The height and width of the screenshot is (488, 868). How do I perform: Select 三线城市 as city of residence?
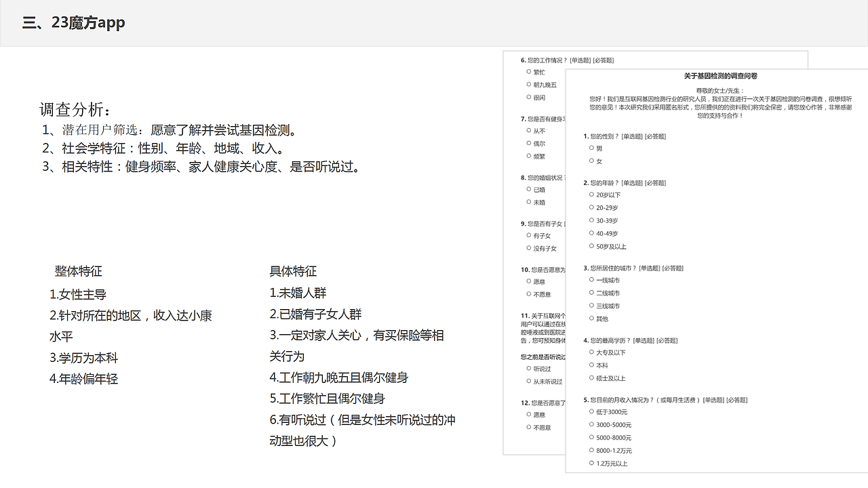[591, 306]
